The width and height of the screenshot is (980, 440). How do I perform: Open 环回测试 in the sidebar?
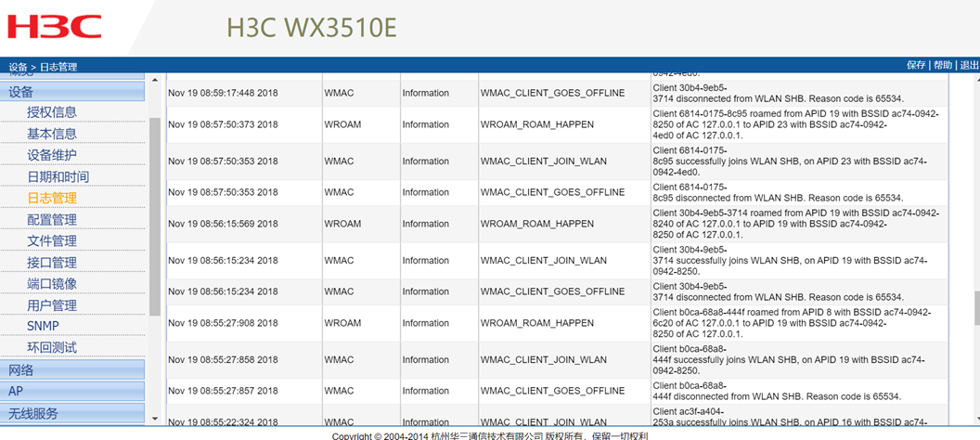pyautogui.click(x=52, y=347)
